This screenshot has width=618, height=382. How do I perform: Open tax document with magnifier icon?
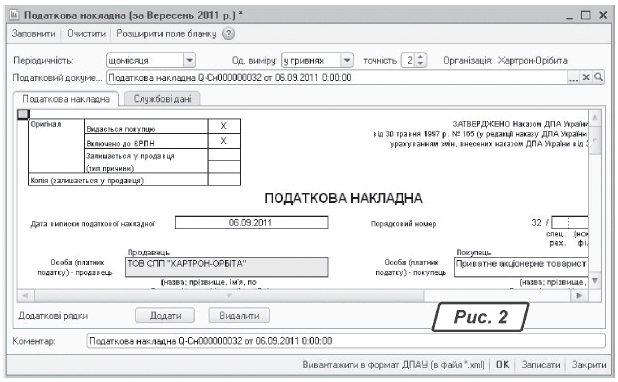[598, 78]
